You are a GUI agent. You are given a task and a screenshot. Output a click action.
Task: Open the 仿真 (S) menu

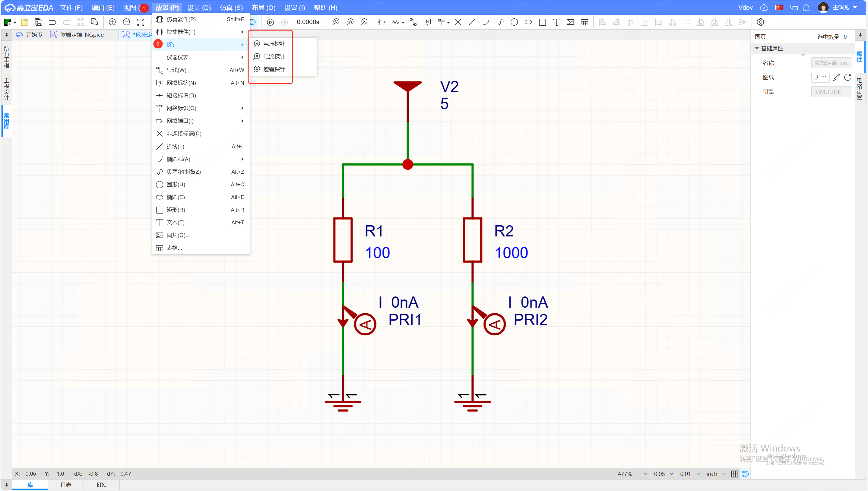click(231, 8)
